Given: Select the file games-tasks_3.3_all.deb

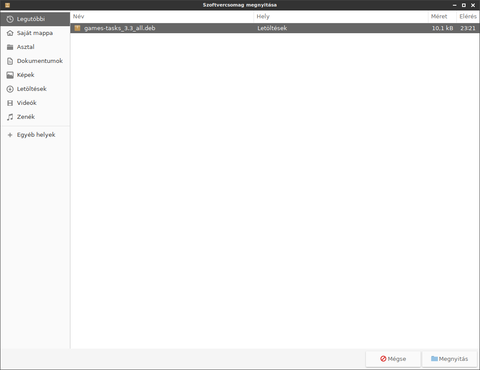Looking at the screenshot, I should [275, 28].
